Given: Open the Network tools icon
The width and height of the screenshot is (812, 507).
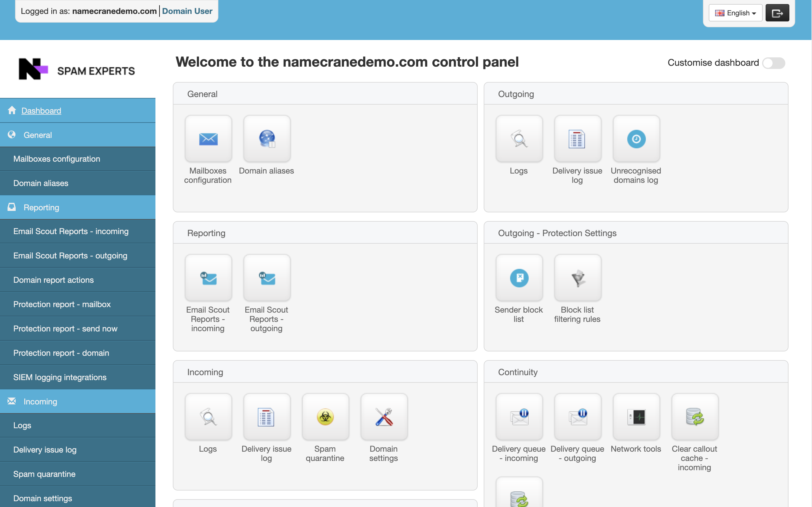Looking at the screenshot, I should [x=636, y=417].
